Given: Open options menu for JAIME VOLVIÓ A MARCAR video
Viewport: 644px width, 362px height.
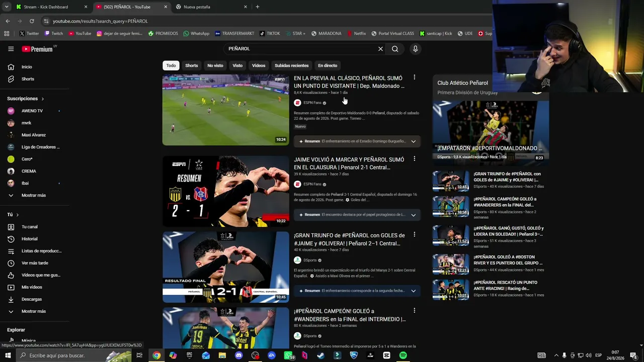Looking at the screenshot, I should tap(414, 159).
